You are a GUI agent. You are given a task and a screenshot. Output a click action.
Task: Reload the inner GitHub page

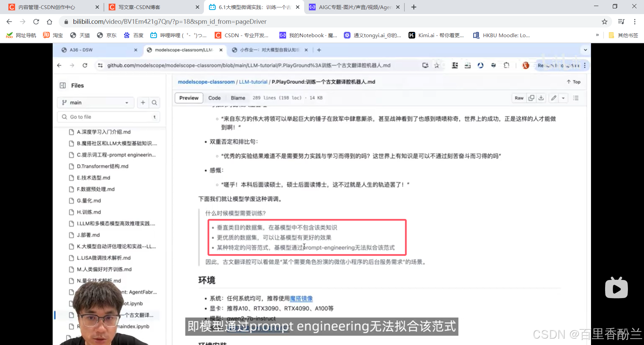click(85, 65)
